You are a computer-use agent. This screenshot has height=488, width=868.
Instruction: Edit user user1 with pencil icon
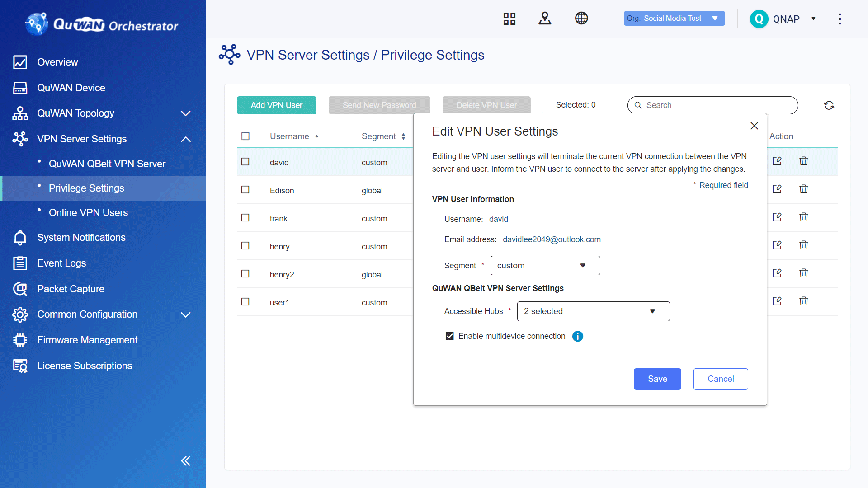pyautogui.click(x=777, y=301)
